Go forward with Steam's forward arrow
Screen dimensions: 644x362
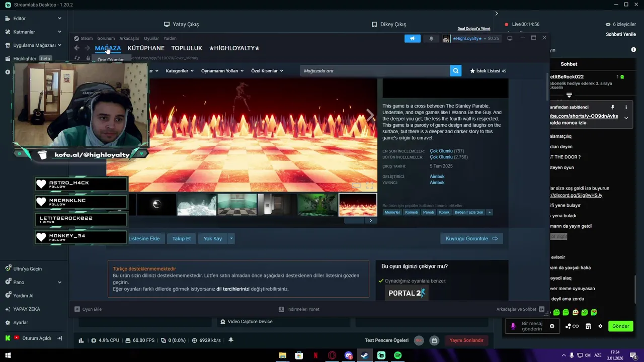[87, 48]
